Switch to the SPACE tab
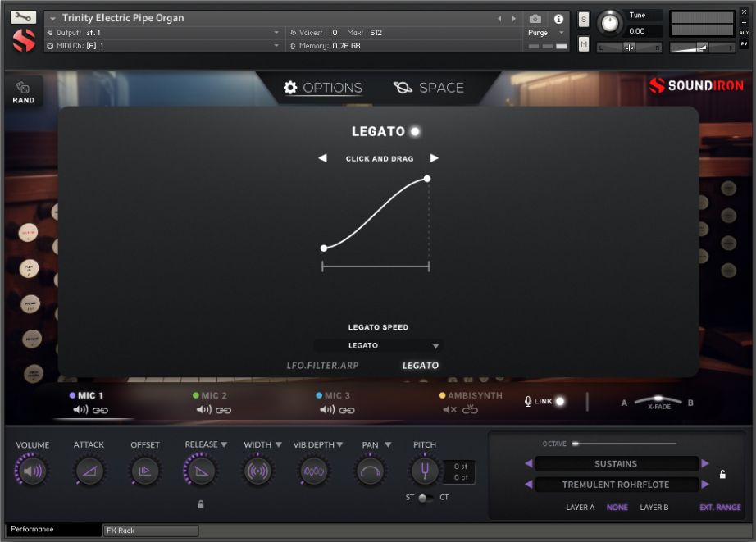This screenshot has height=542, width=756. click(x=429, y=88)
